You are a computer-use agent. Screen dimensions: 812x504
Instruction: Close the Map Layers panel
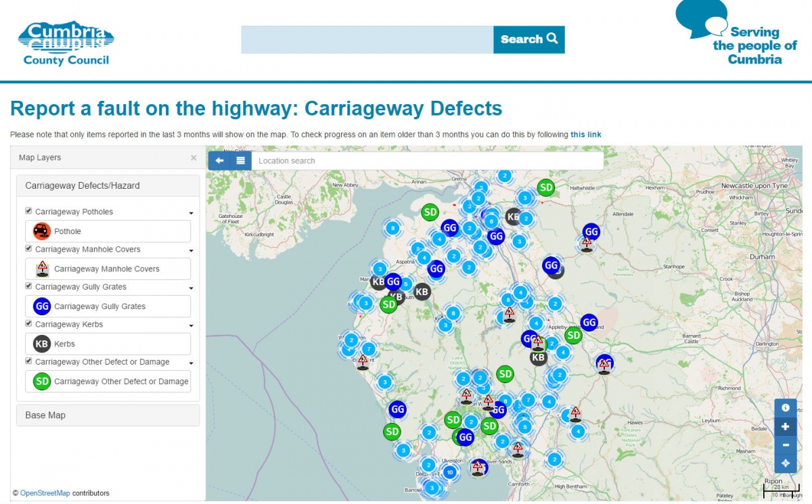click(194, 158)
